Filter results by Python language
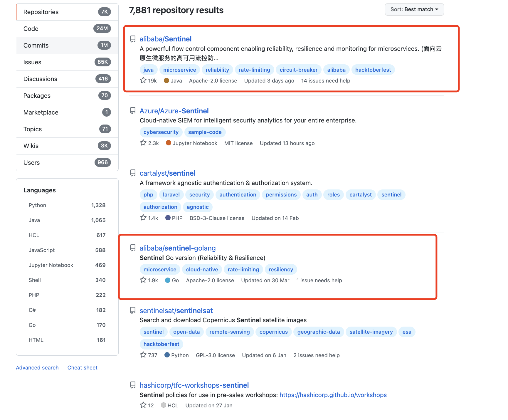The height and width of the screenshot is (420, 508). pos(37,205)
